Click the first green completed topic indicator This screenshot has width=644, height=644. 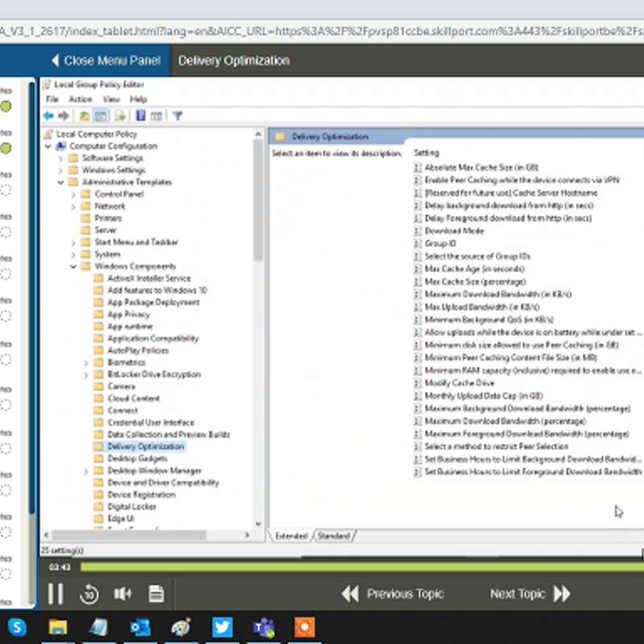[x=6, y=106]
